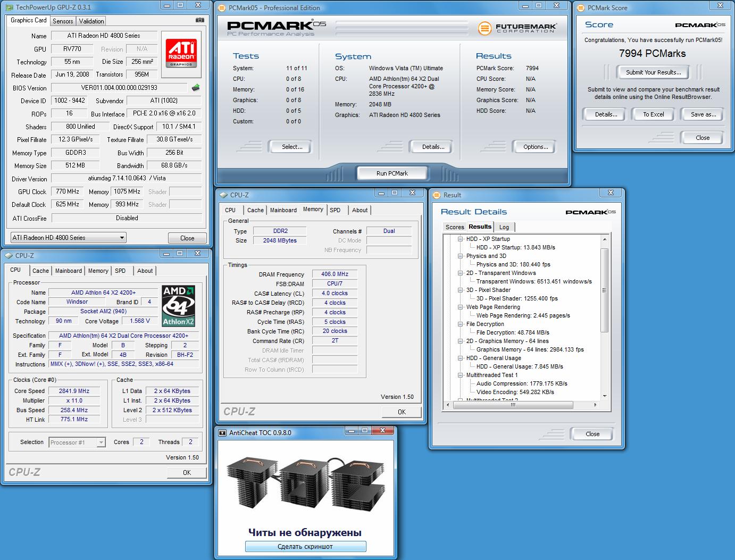The width and height of the screenshot is (735, 560).
Task: Click OK in the CPU-Z memory window
Action: click(402, 412)
